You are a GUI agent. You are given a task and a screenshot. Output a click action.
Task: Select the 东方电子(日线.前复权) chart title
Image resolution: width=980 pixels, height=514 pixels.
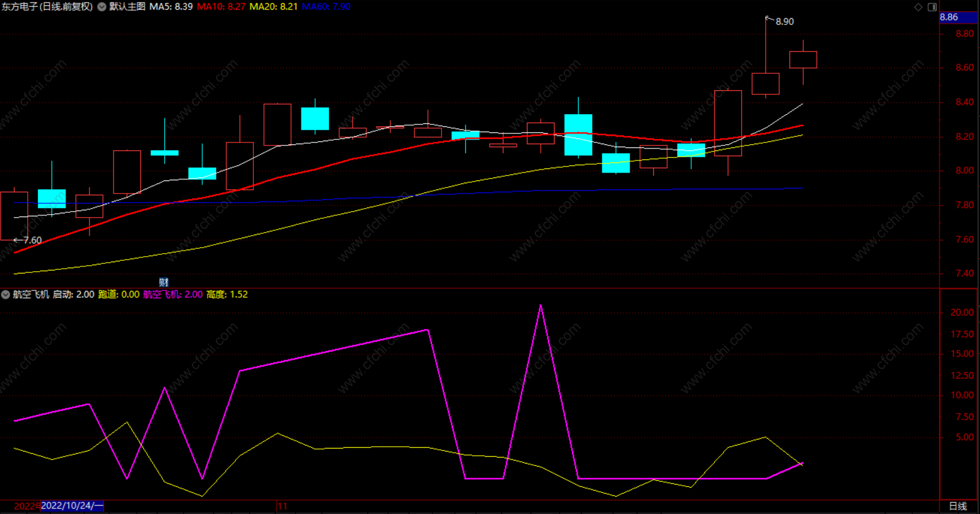[x=47, y=7]
